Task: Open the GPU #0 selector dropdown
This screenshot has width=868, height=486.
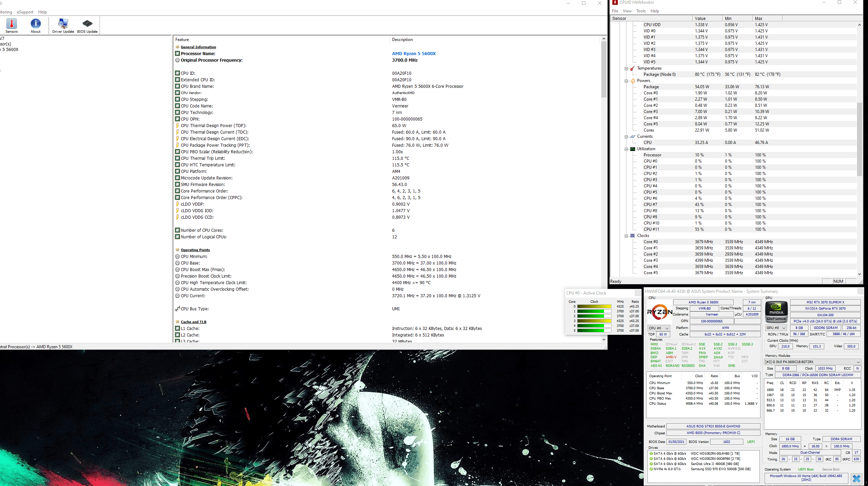Action: 776,328
